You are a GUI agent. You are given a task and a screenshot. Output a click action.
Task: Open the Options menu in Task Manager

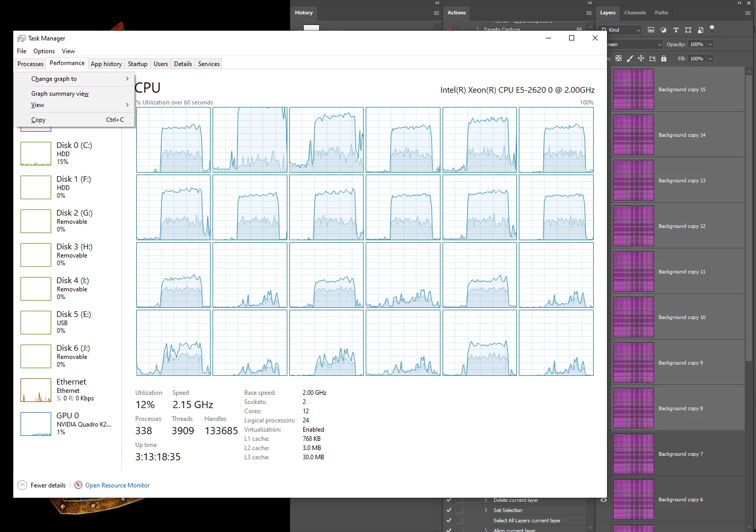pos(44,51)
